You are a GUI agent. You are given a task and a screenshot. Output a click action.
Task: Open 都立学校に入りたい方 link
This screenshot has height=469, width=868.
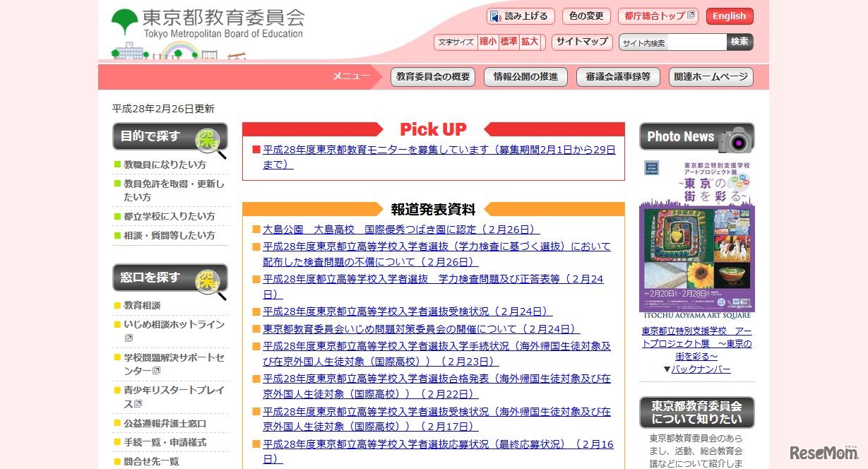170,216
